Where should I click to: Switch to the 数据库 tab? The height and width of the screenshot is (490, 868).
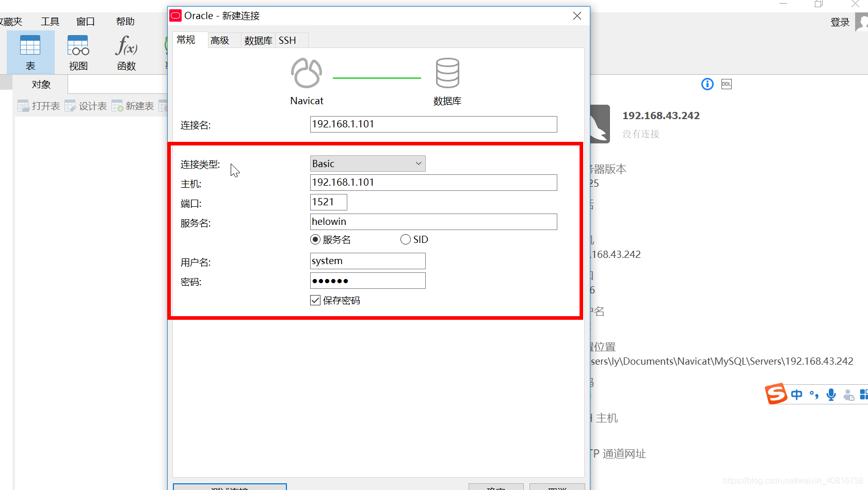click(x=258, y=40)
